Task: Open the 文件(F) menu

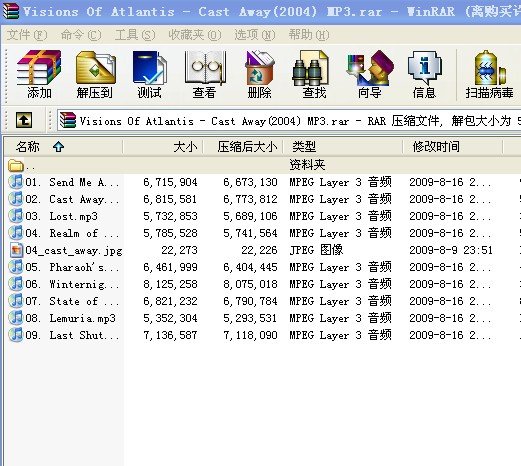Action: (27, 35)
